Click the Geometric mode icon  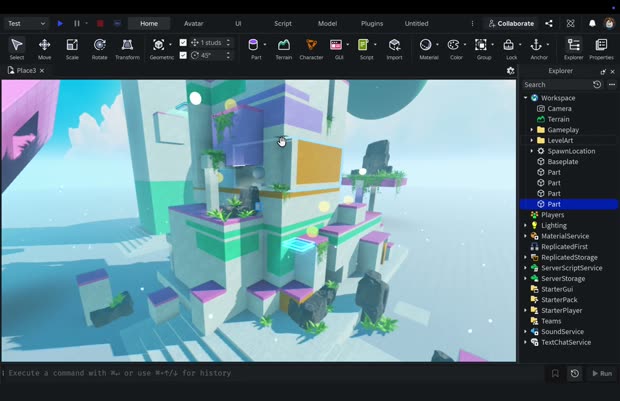(x=159, y=45)
